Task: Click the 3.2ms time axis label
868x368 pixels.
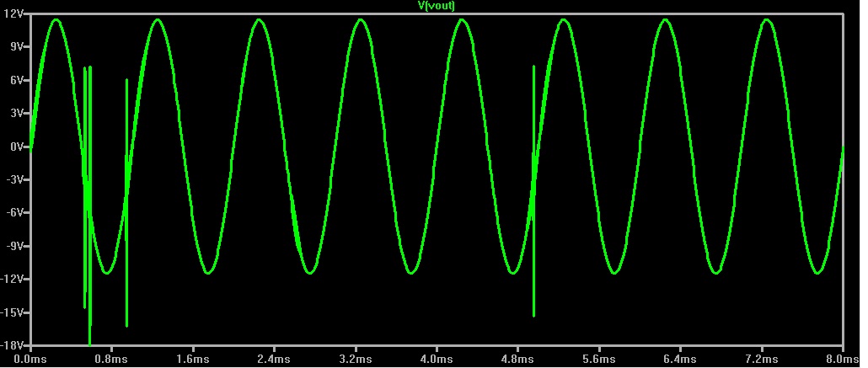Action: click(x=356, y=359)
